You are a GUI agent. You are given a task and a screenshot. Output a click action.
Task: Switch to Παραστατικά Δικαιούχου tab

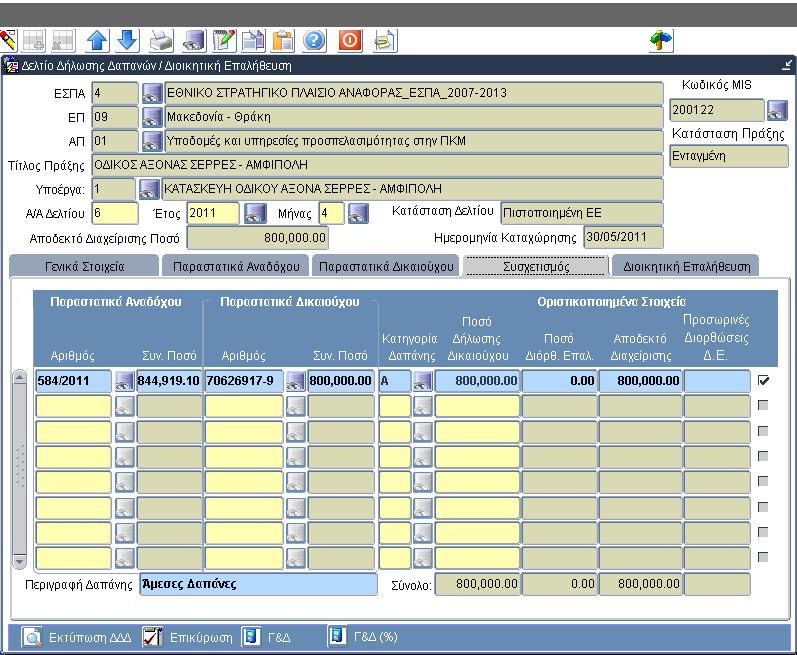pyautogui.click(x=386, y=266)
